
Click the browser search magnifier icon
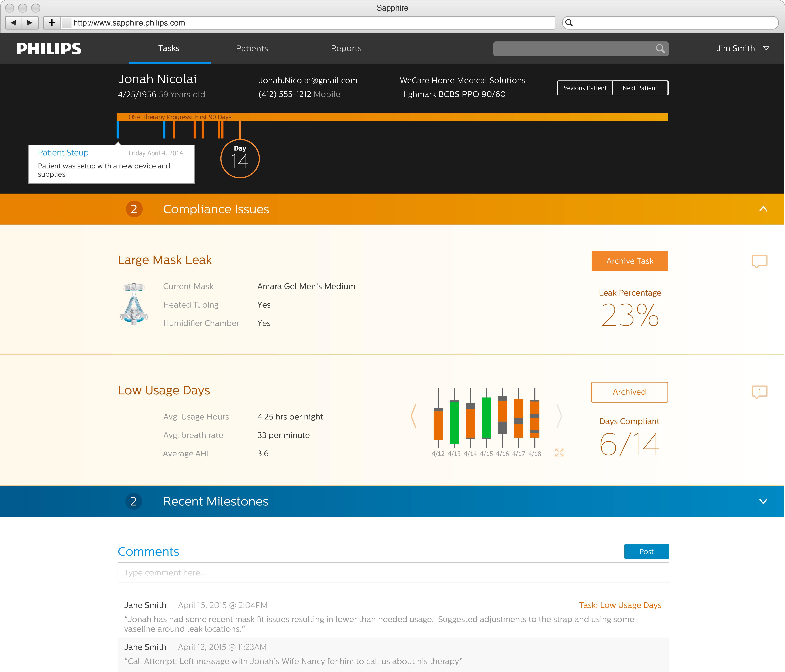click(569, 23)
